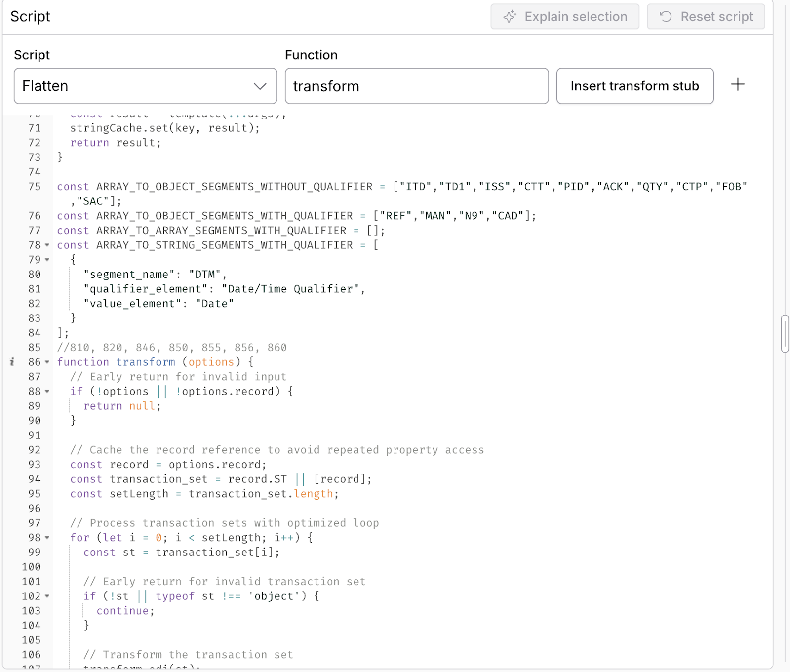
Task: Click 'stringCache.set(key, result);' line
Action: point(165,128)
